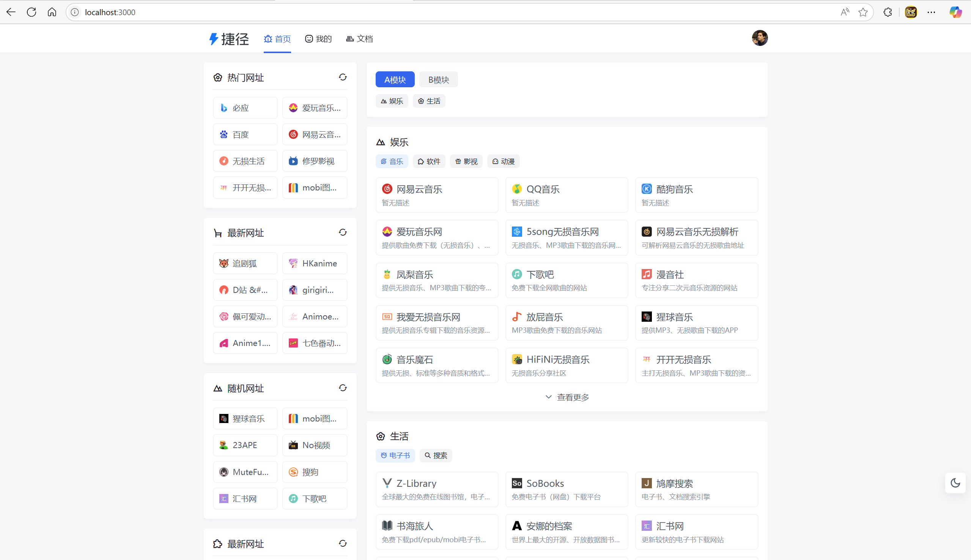The image size is (971, 560).
Task: Click the read aloud icon
Action: coord(845,12)
